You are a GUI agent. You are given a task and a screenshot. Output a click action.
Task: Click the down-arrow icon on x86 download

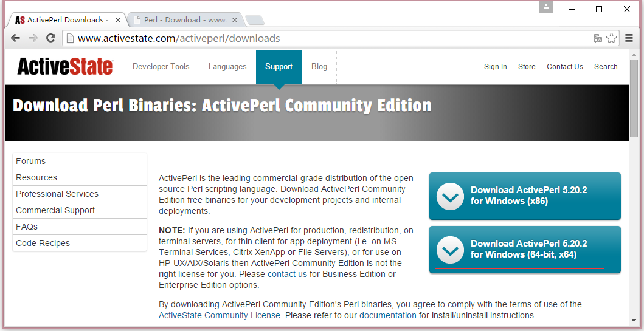click(450, 196)
